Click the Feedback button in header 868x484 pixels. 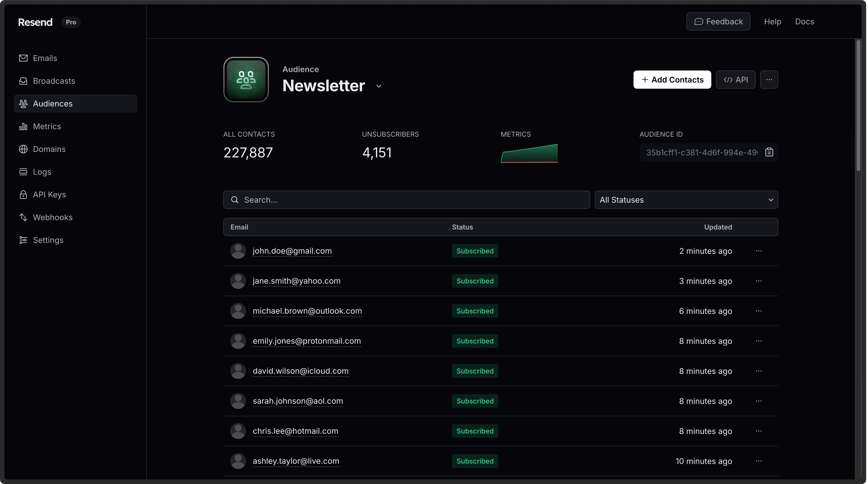718,22
